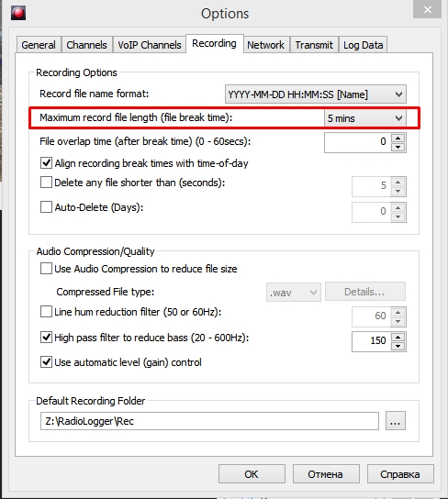Go to the Network tab
The height and width of the screenshot is (499, 448).
coord(265,45)
